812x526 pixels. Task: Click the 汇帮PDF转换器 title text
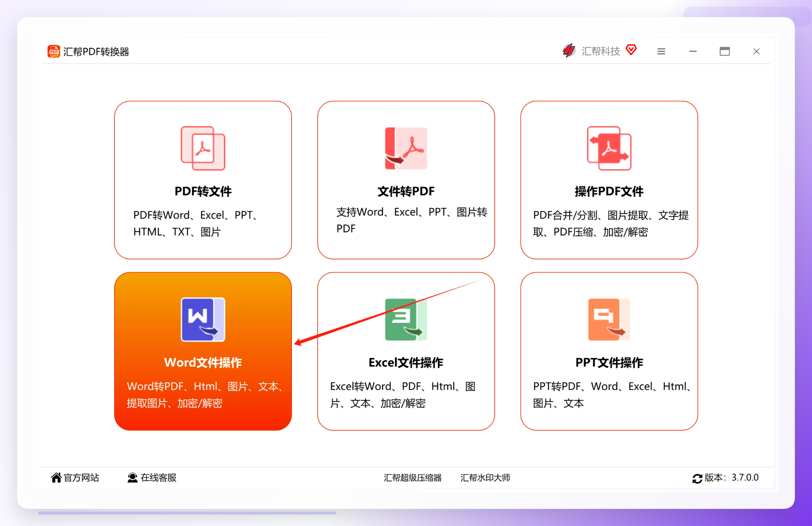(96, 51)
